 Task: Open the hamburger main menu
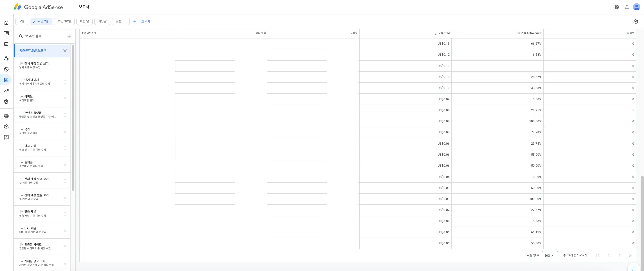click(x=6, y=7)
